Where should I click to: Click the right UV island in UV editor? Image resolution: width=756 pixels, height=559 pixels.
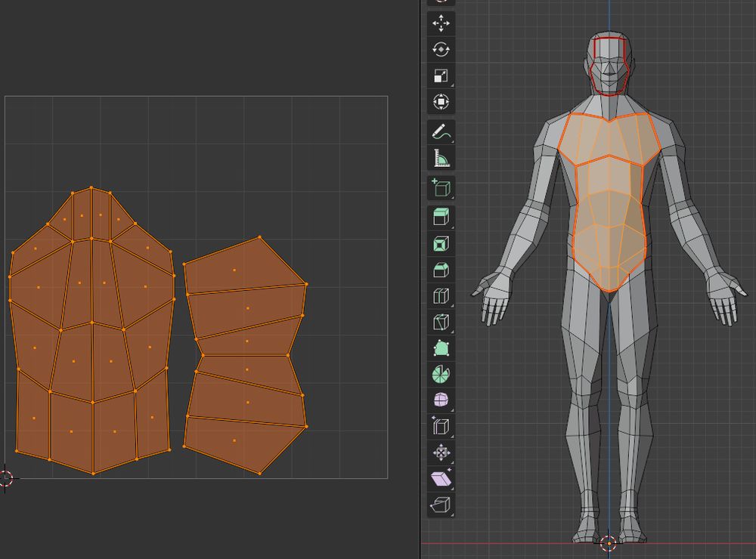[x=246, y=355]
